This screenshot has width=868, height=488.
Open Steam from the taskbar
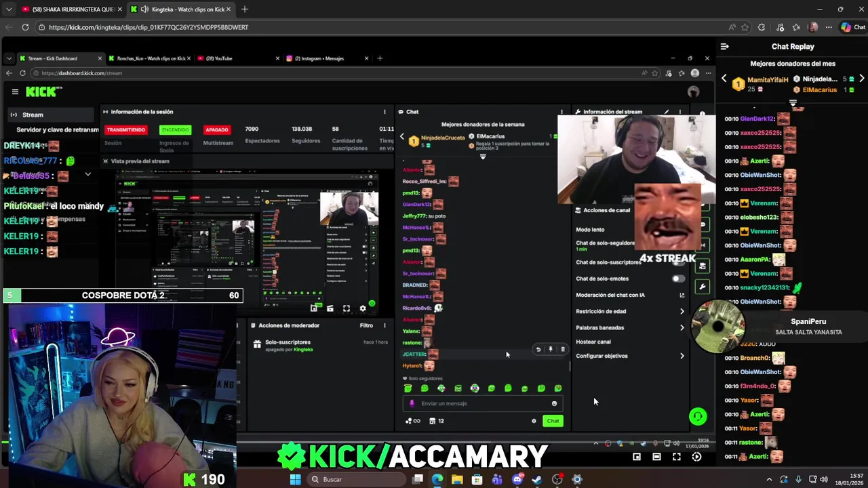(537, 479)
